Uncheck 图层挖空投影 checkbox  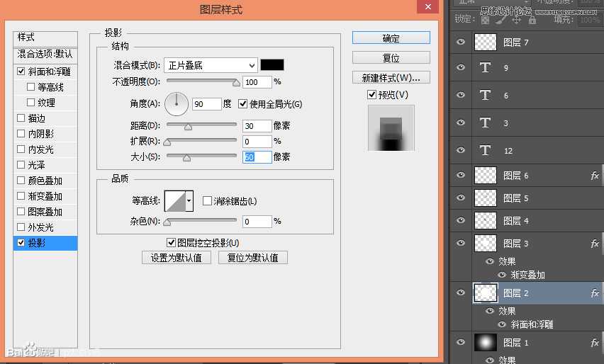171,242
